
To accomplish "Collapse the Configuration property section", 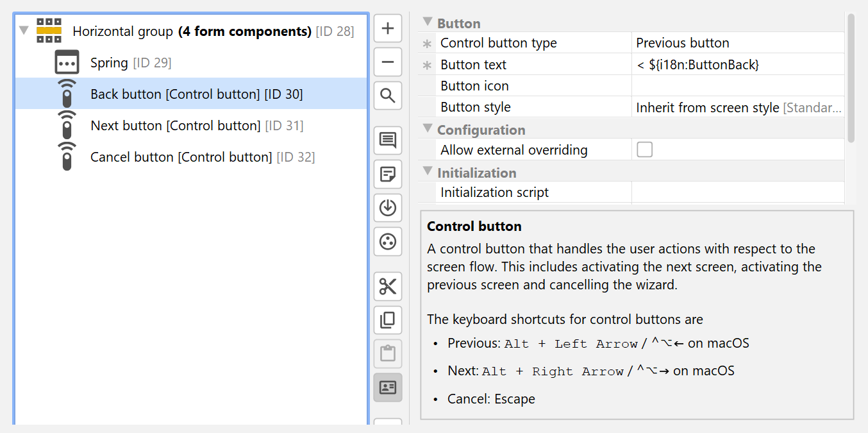I will click(x=428, y=129).
